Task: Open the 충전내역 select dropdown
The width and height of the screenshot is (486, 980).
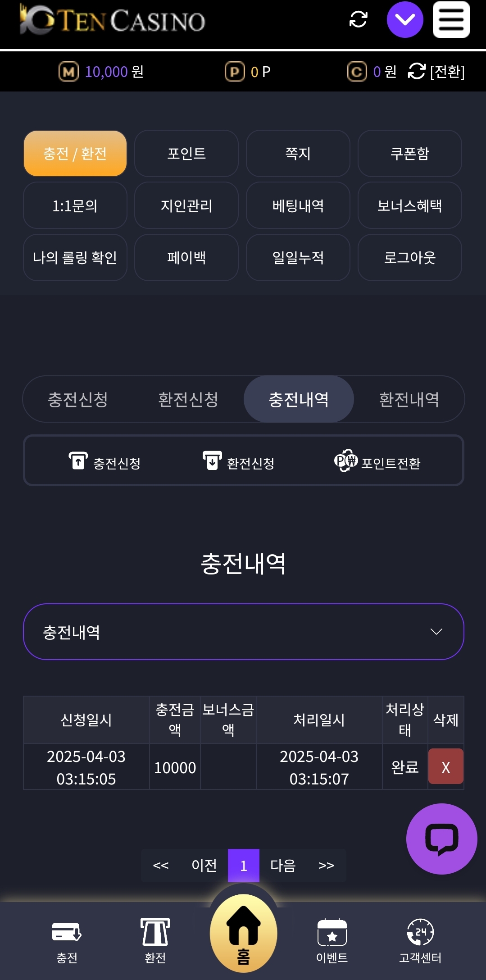Action: click(243, 632)
